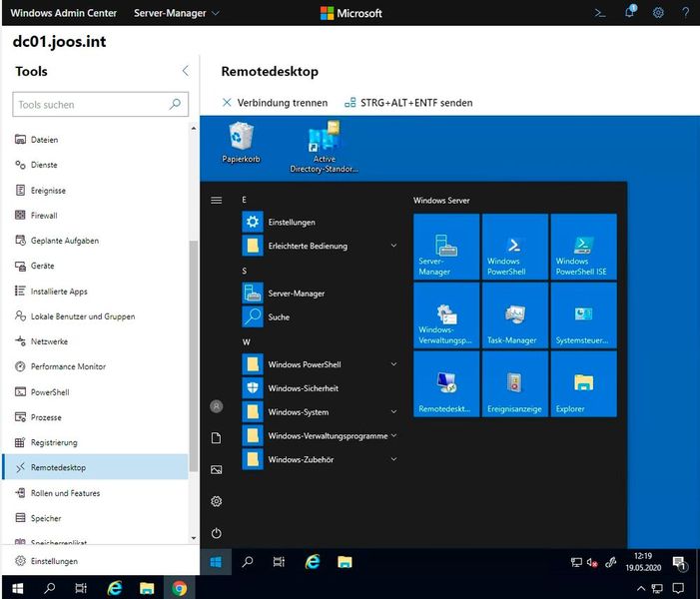Screen dimensions: 700x599
Task: Expand Windows-System folder
Action: click(320, 412)
